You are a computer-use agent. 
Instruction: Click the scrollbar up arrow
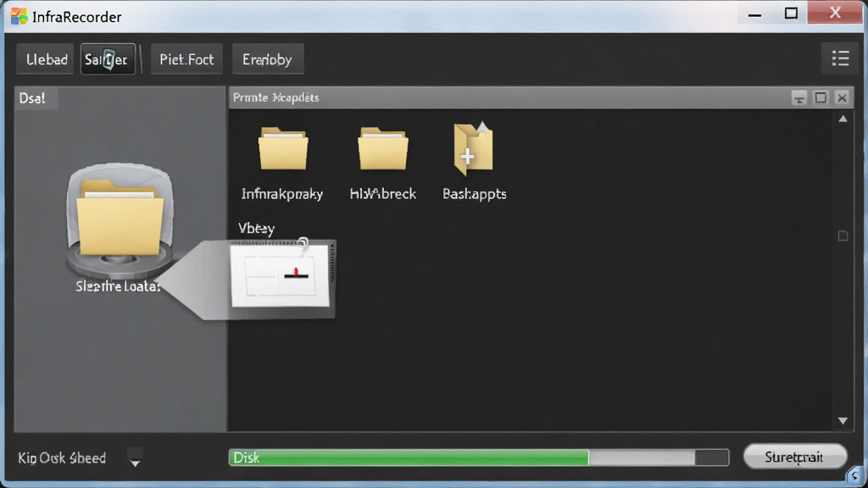pyautogui.click(x=843, y=119)
